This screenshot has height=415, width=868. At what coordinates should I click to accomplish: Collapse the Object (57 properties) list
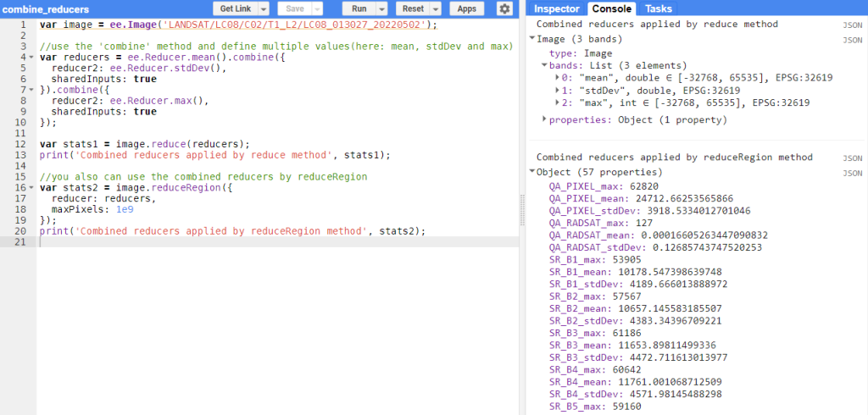(531, 173)
